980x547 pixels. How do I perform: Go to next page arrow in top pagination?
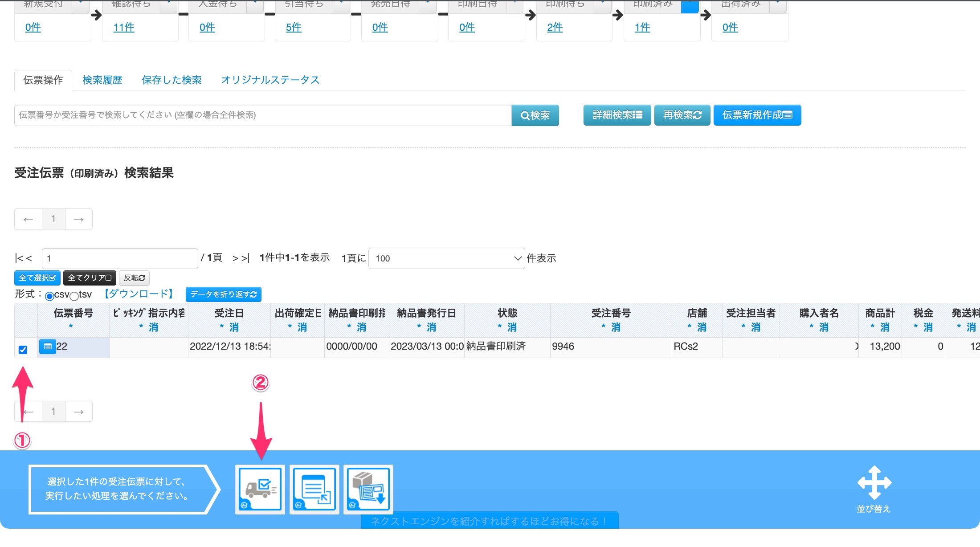(x=79, y=219)
